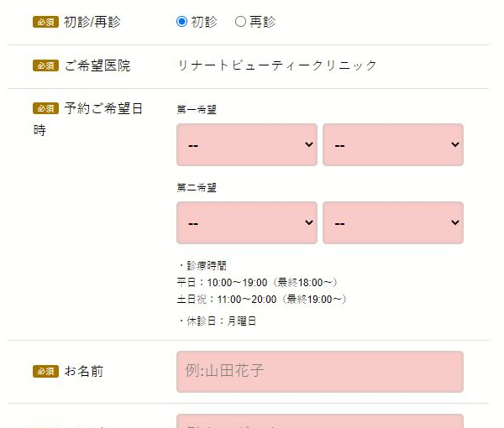Focus the partially visible field below お名前
The image size is (504, 428).
[319, 420]
